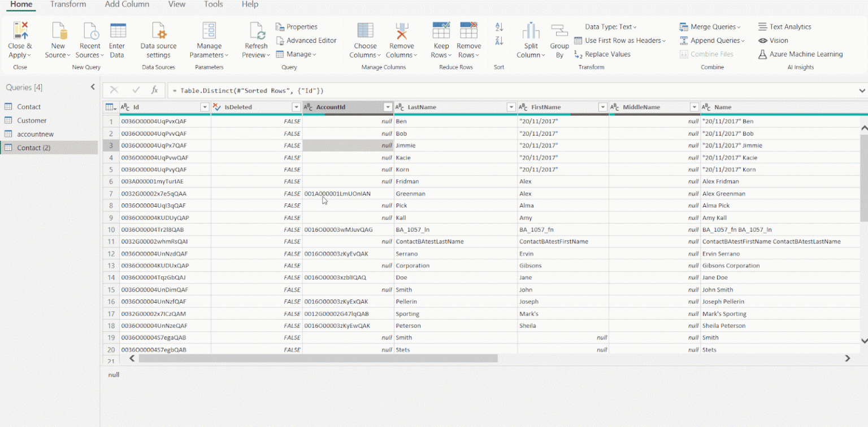Click Replace Values
The height and width of the screenshot is (427, 868).
[602, 54]
